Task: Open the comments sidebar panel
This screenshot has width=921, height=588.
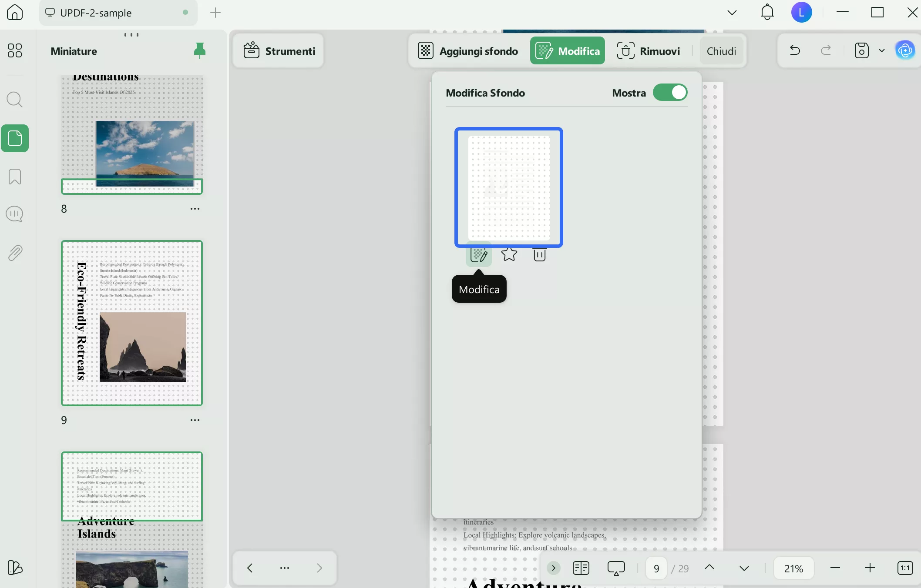Action: click(x=15, y=214)
